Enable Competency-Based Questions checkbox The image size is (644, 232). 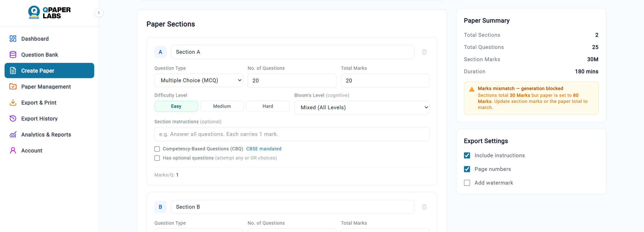[157, 149]
